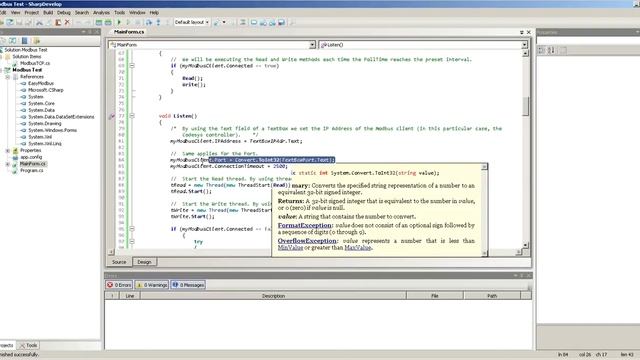Open the Analysis menu
The image size is (640, 360).
[x=101, y=13]
